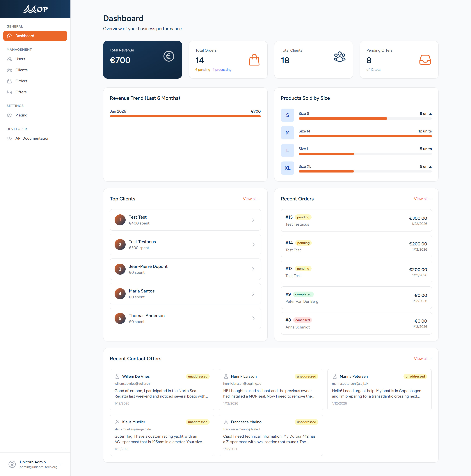Select the Users icon in the sidebar
This screenshot has width=471, height=476.
9,59
